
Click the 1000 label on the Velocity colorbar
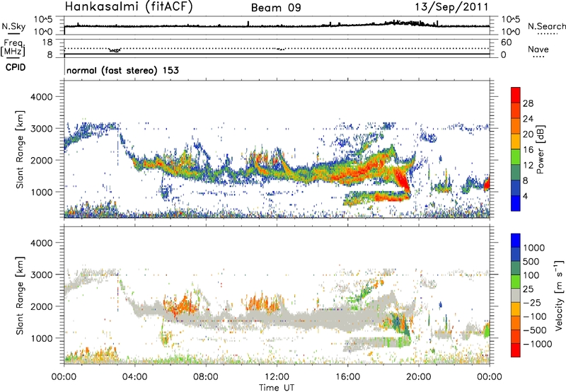534,248
